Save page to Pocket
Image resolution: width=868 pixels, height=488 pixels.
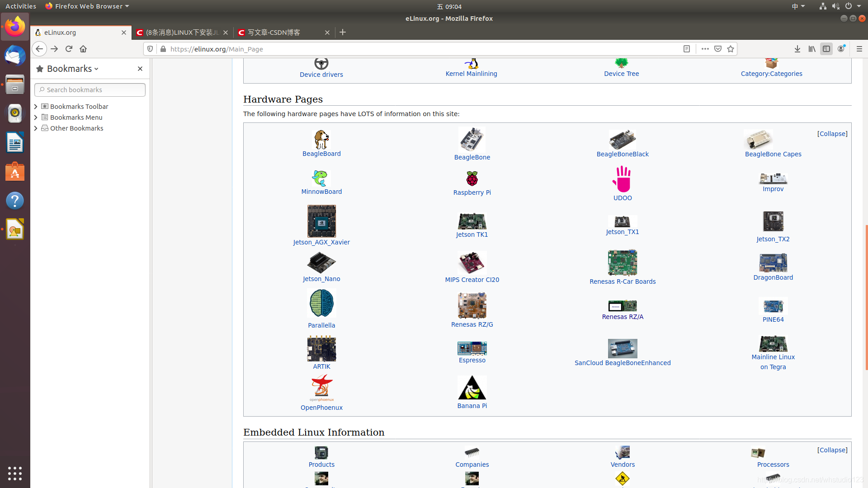pyautogui.click(x=718, y=49)
